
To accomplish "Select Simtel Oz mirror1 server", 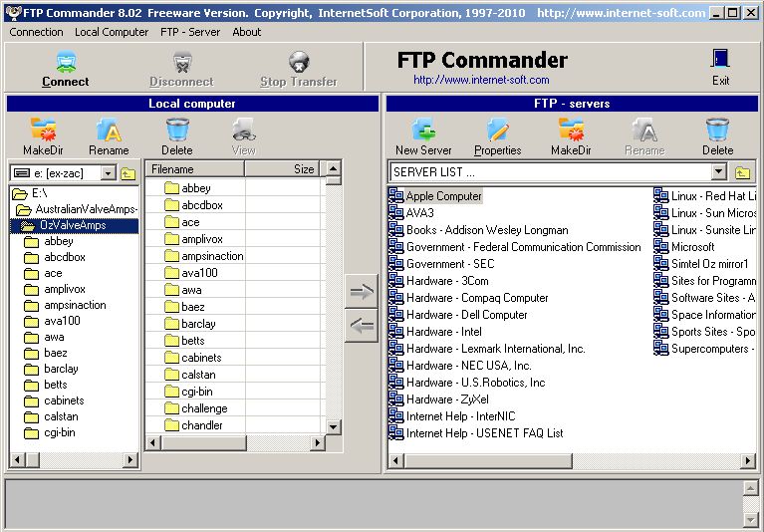I will [700, 264].
